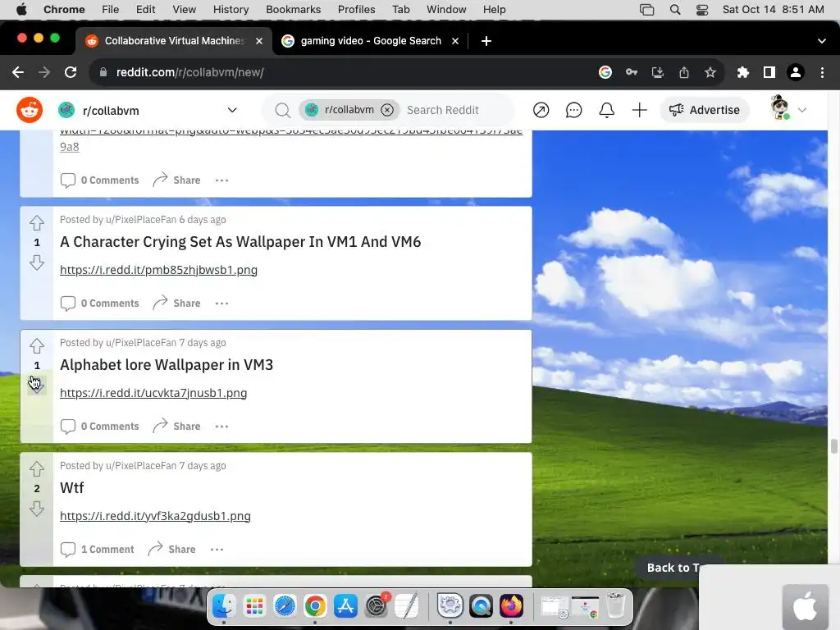Downvote the 'A Character Crying' wallpaper post
840x630 pixels.
36,262
